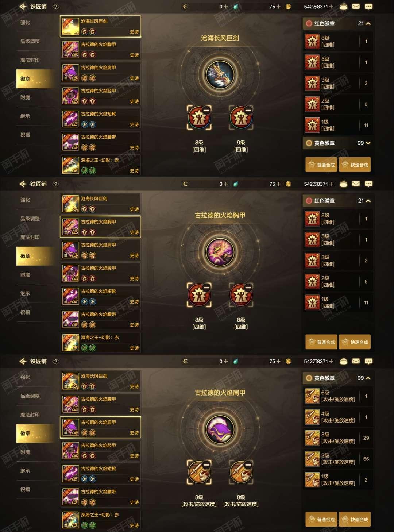The height and width of the screenshot is (532, 394).
Task: Tap the 9级 [四维] red emblem socket
Action: click(x=241, y=118)
